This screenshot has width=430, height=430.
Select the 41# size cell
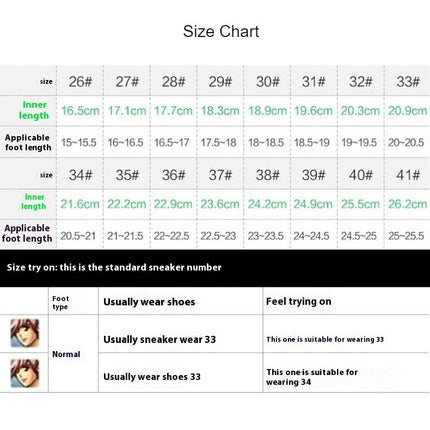(408, 175)
